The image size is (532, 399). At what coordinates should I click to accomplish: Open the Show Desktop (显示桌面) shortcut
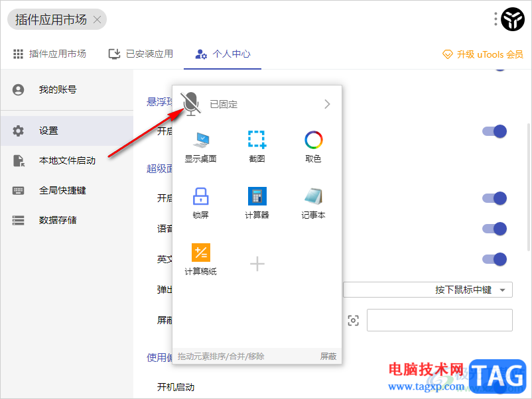pos(200,146)
